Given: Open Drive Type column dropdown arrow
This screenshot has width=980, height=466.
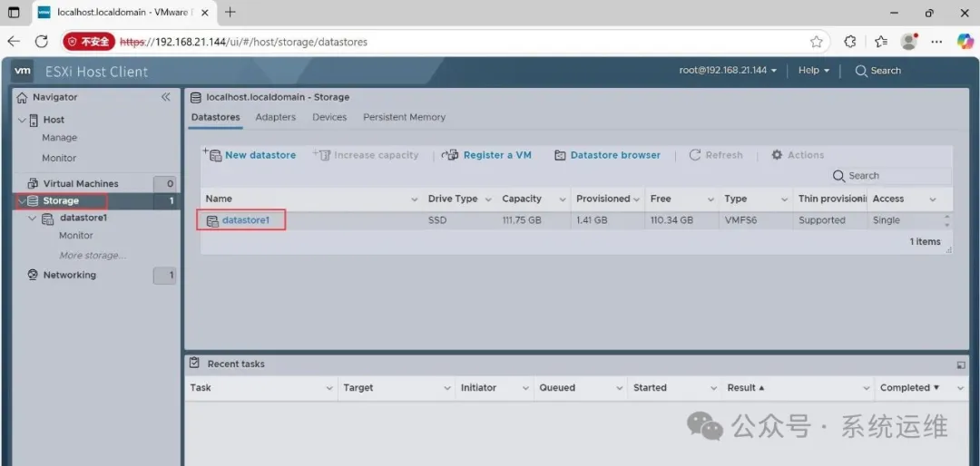Looking at the screenshot, I should tap(489, 199).
